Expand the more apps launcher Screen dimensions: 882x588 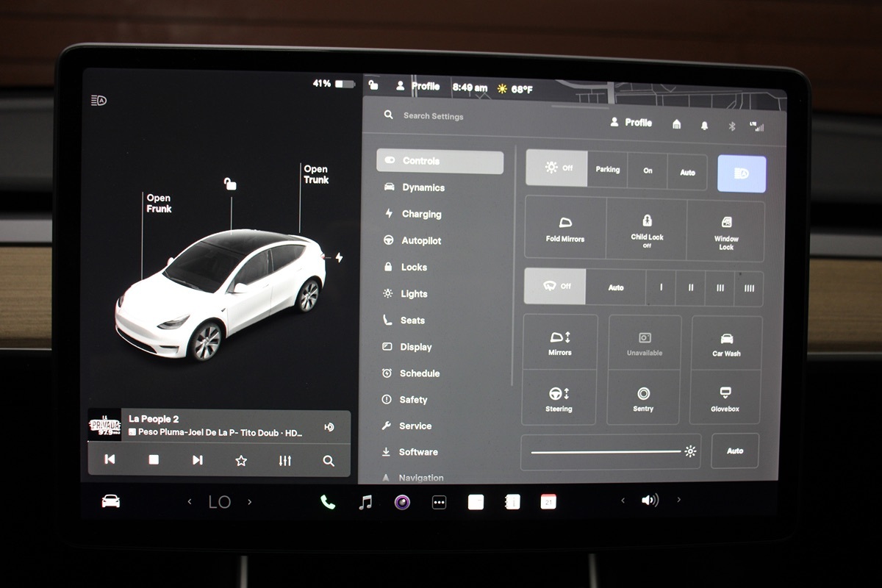click(x=439, y=502)
